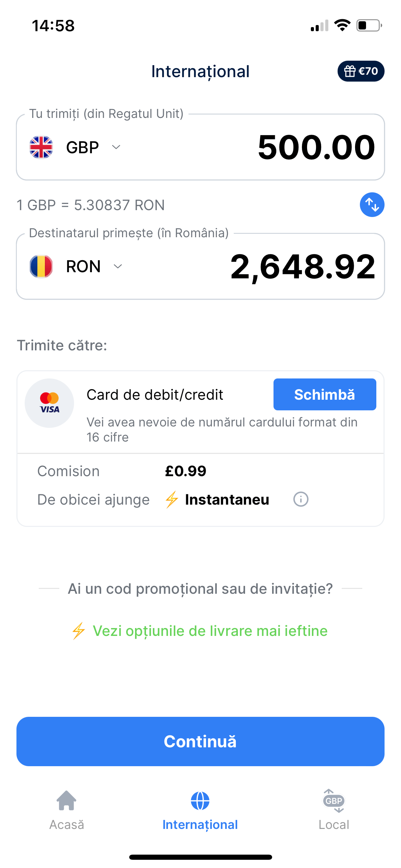View cheaper delivery options link
The width and height of the screenshot is (401, 868).
(210, 631)
